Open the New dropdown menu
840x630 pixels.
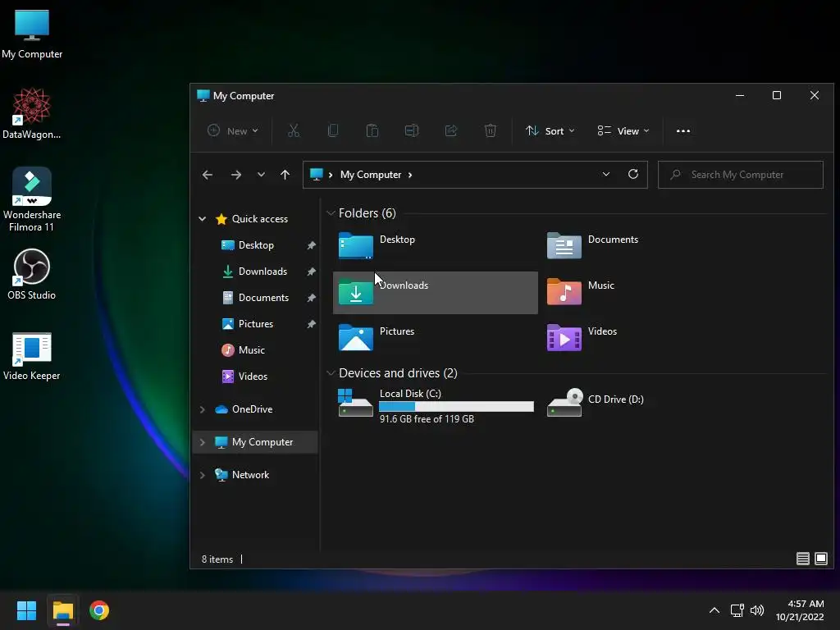pyautogui.click(x=233, y=130)
